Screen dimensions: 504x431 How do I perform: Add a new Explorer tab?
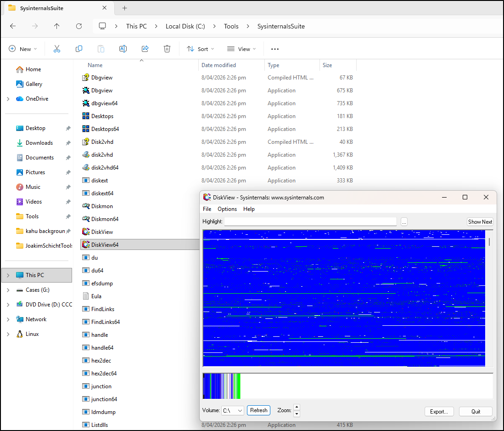click(x=125, y=8)
